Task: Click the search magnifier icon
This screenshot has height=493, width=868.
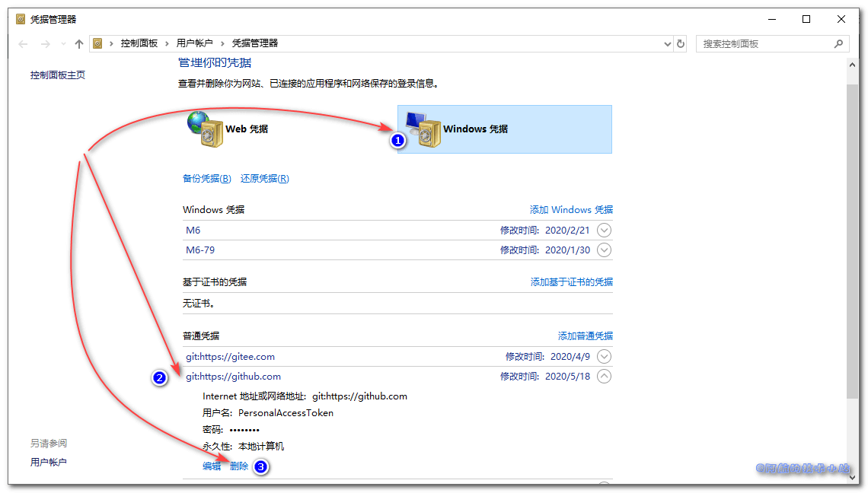Action: pos(840,43)
